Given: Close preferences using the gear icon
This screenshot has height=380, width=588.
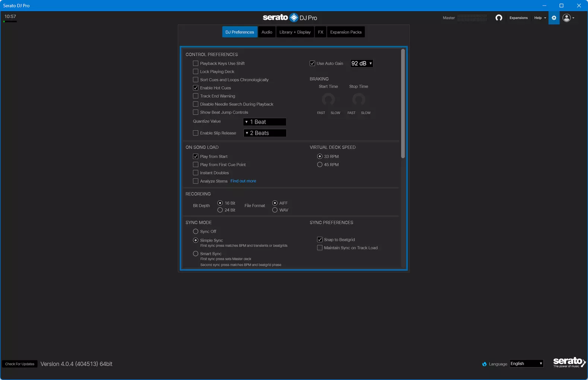Looking at the screenshot, I should pos(554,18).
